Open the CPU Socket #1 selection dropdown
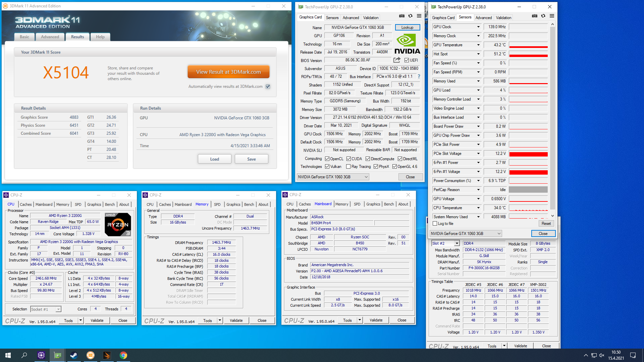Screen dimensions: 644x362 (x=46, y=309)
